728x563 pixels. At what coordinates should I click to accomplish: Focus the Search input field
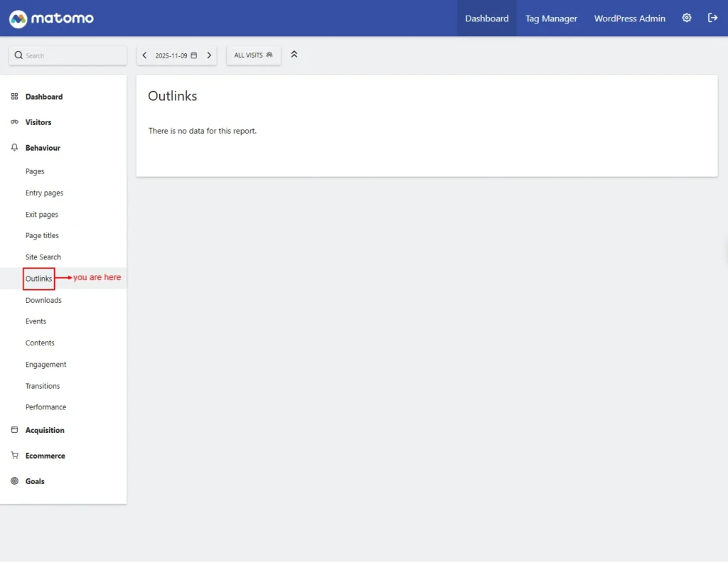pos(71,55)
